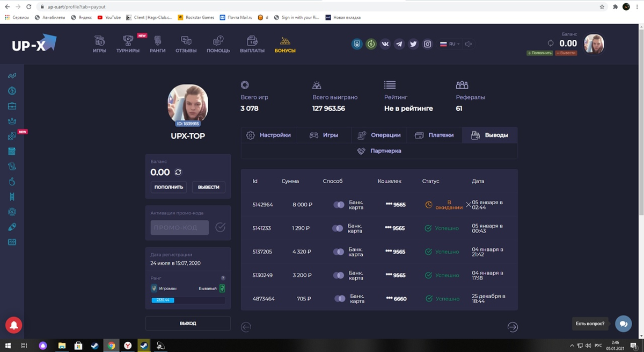Open the Telegram social link
644x352 pixels.
click(399, 44)
